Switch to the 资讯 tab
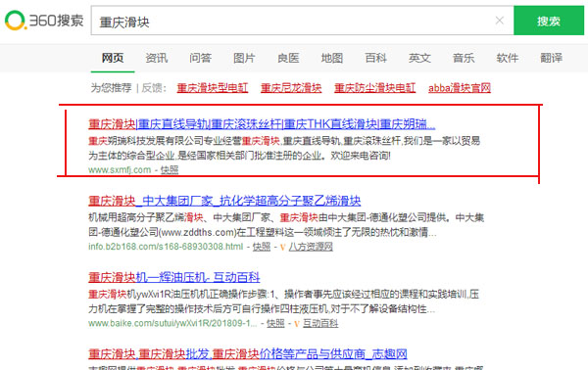This screenshot has width=588, height=370. point(157,58)
